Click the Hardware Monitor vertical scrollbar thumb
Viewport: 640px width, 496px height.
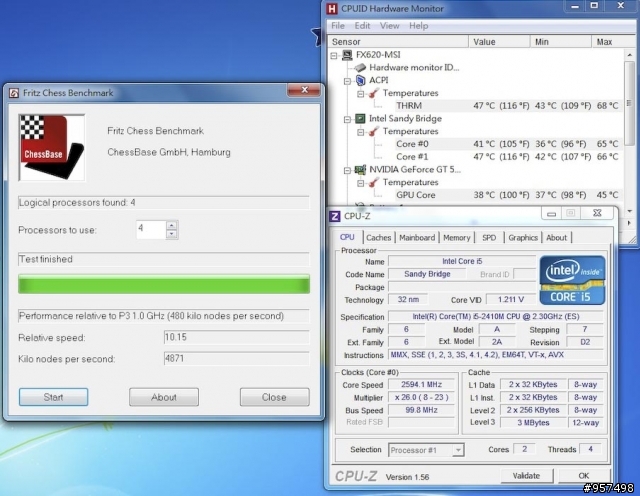(629, 102)
